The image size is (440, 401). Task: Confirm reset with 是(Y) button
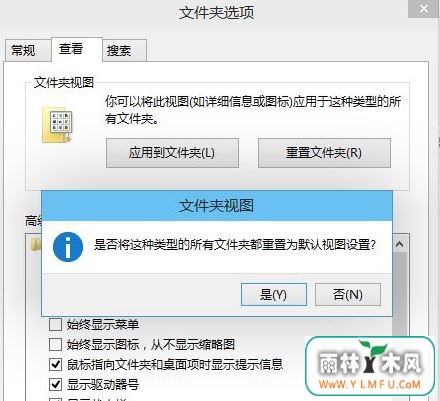274,295
